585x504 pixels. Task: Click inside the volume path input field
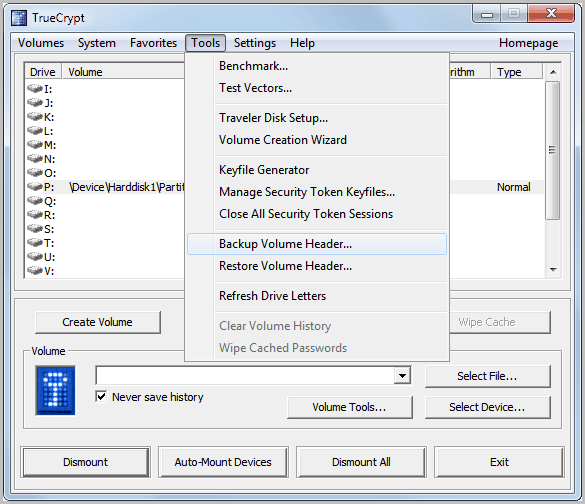click(x=245, y=375)
